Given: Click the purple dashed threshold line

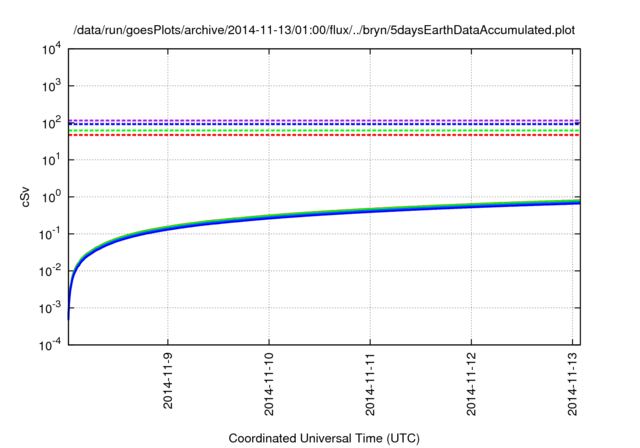Looking at the screenshot, I should click(324, 120).
